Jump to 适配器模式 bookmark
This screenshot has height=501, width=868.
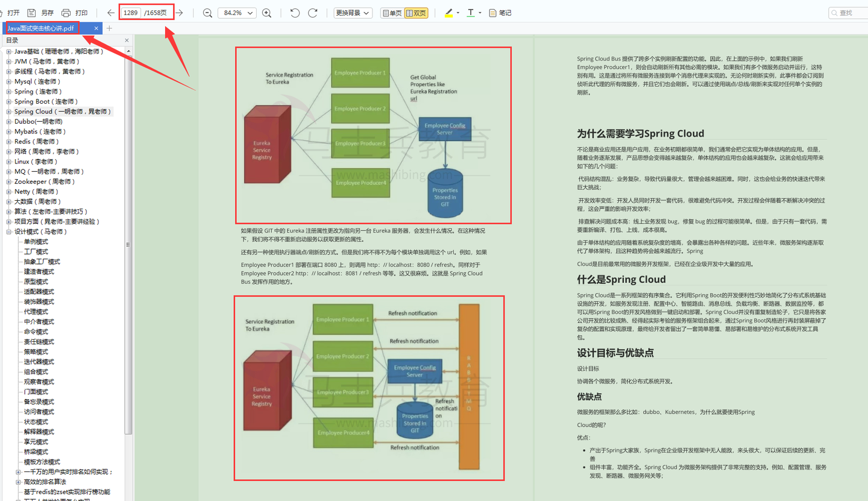pyautogui.click(x=39, y=292)
